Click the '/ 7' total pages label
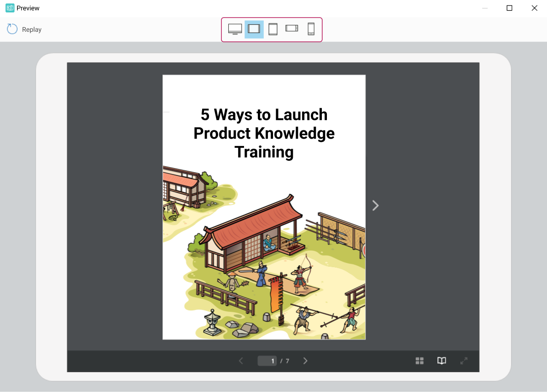547x392 pixels. [x=285, y=361]
